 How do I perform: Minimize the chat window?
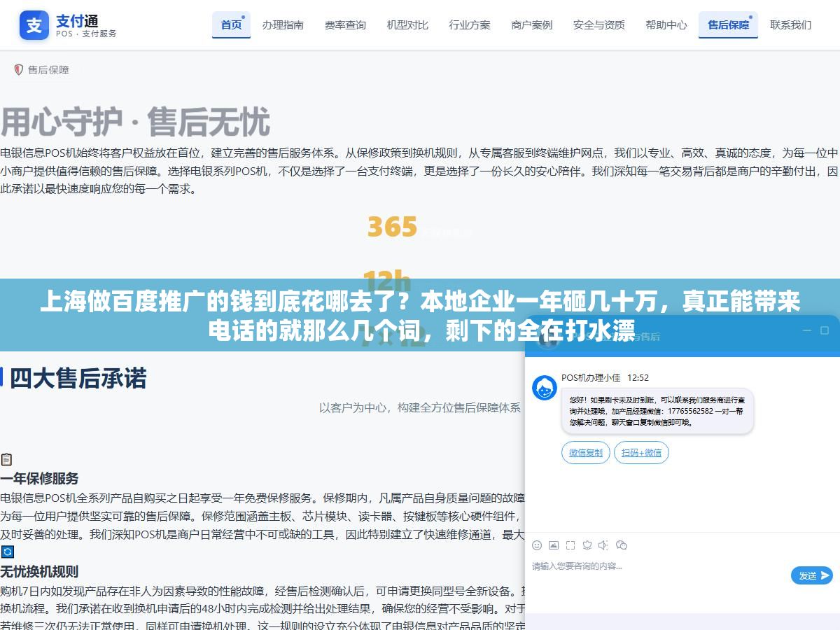pos(806,330)
